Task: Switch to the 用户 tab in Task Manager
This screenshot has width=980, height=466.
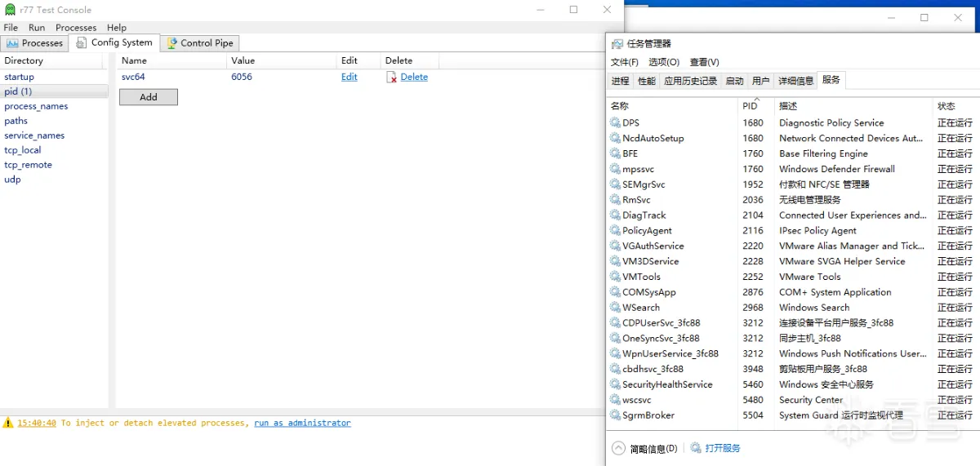Action: coord(761,81)
